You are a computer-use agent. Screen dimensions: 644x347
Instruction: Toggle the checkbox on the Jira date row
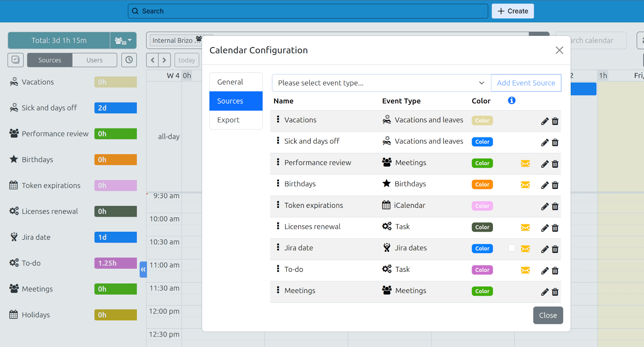point(512,249)
